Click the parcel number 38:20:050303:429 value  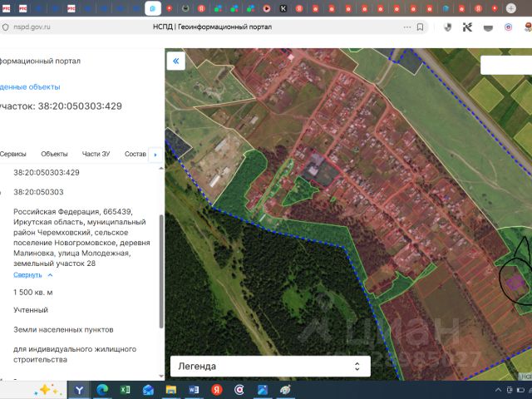point(47,172)
